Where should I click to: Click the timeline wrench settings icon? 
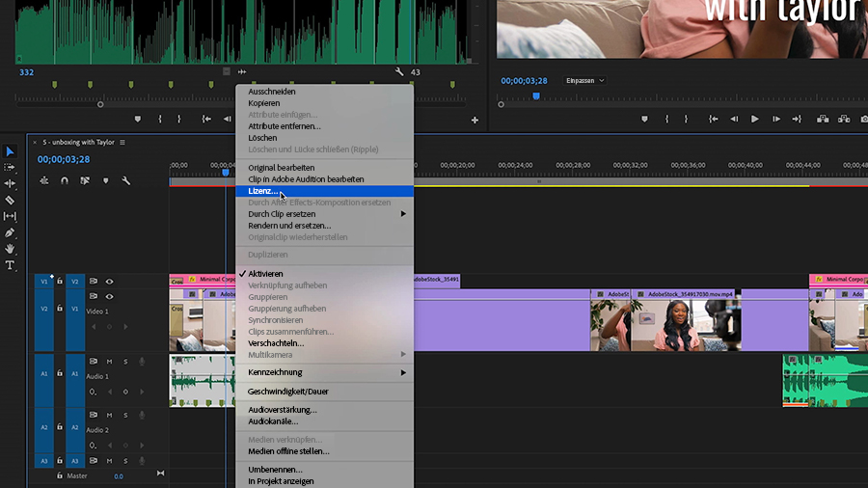pyautogui.click(x=125, y=180)
